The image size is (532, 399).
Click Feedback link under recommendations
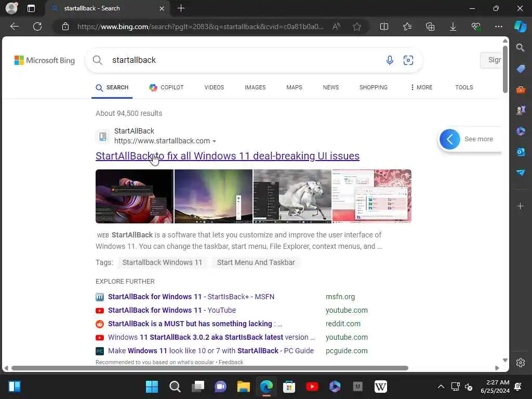[231, 362]
